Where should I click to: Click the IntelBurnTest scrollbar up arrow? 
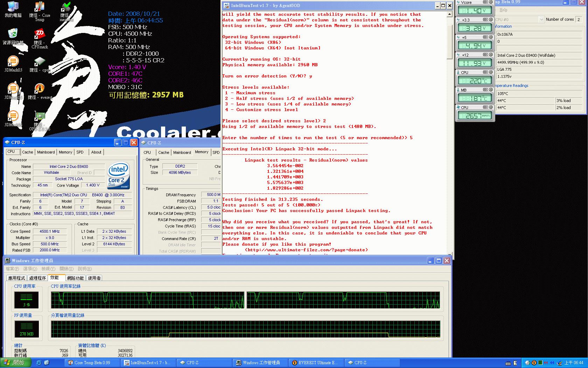[449, 15]
